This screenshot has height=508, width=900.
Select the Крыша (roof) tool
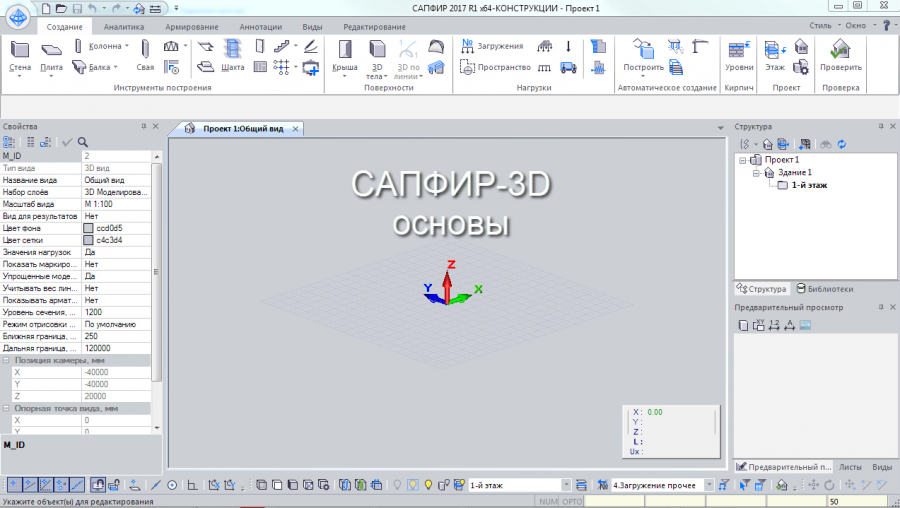point(344,54)
